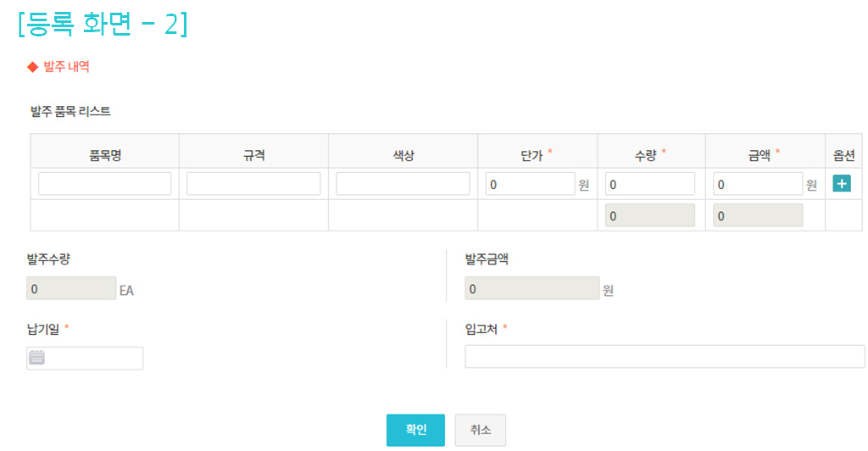Select the read-only 발주금액 field

pyautogui.click(x=531, y=288)
